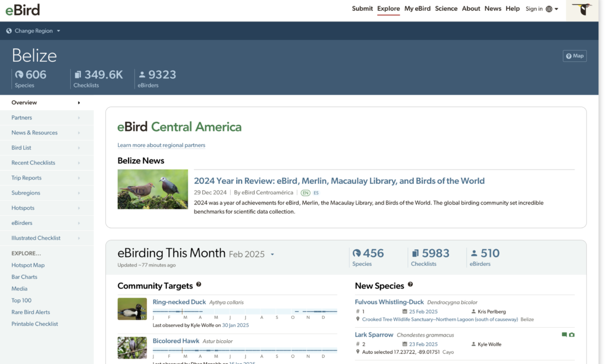Screen dimensions: 609x364
Task: Click location pin beside Crooked Tree Wildlife Sanctuary
Action: pos(357,319)
